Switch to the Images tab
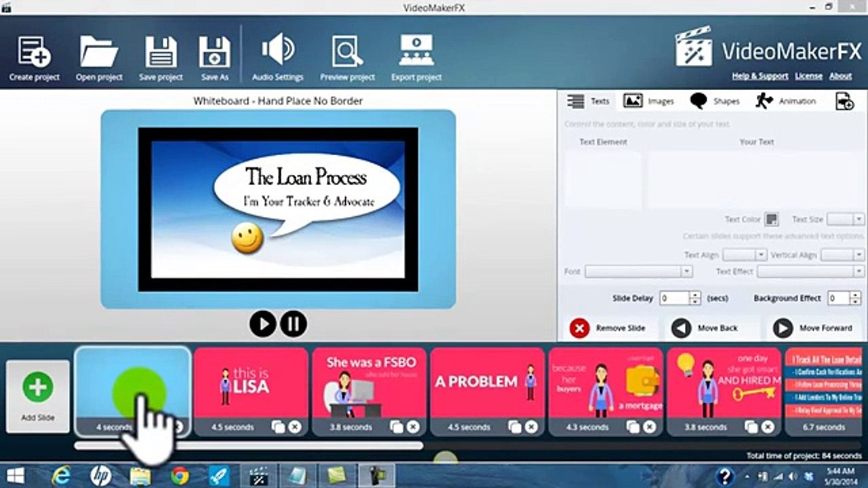868x488 pixels. [649, 102]
